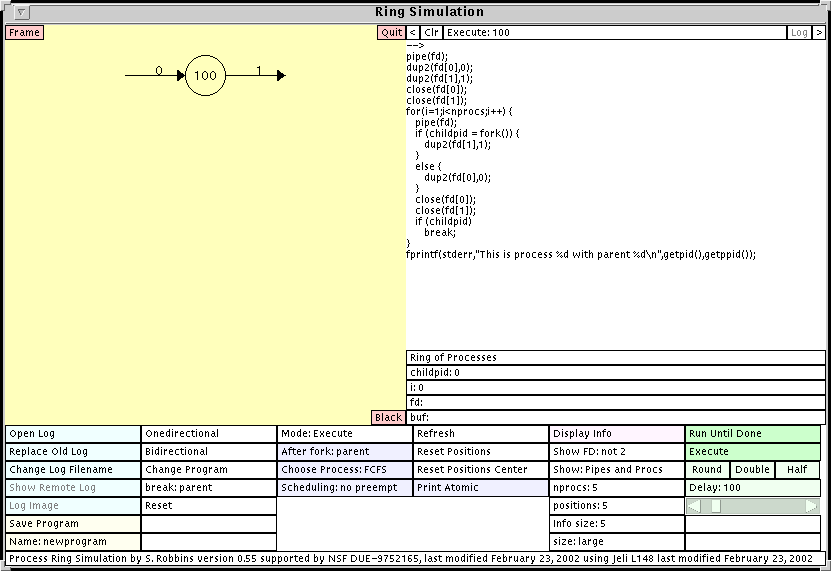831x571 pixels.
Task: Toggle Display Info
Action: (x=617, y=434)
